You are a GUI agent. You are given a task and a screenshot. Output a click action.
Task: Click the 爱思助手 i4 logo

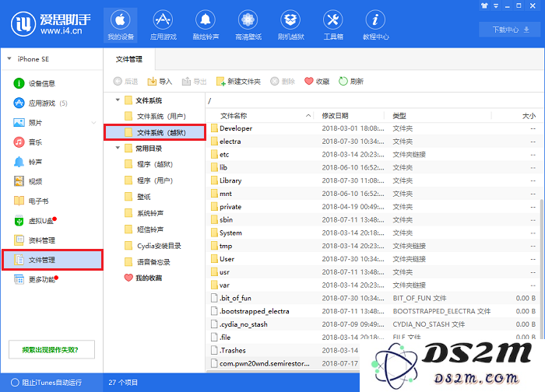[x=51, y=24]
